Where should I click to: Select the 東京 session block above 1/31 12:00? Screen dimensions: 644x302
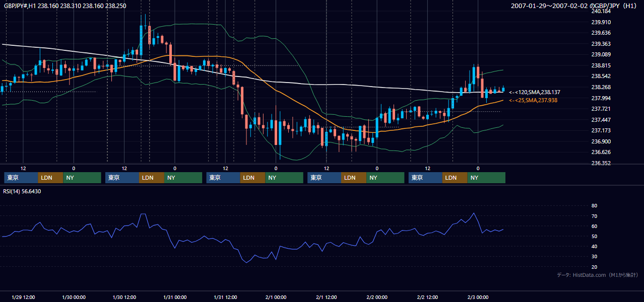point(223,178)
